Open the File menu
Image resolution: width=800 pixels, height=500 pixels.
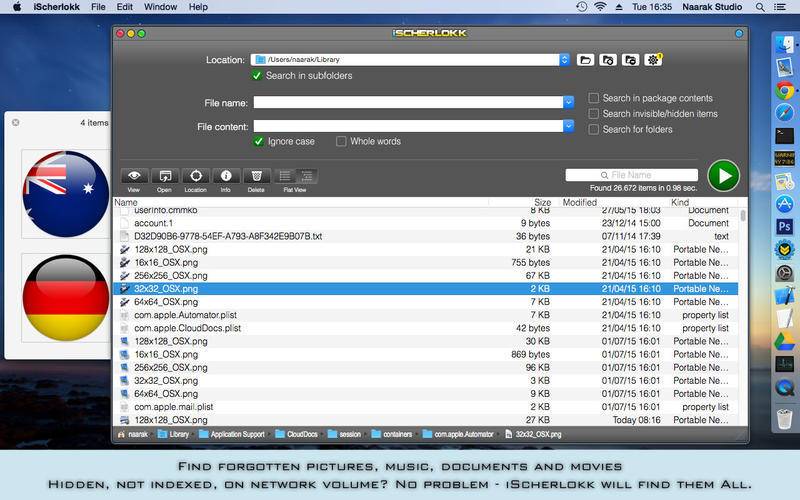pyautogui.click(x=98, y=7)
